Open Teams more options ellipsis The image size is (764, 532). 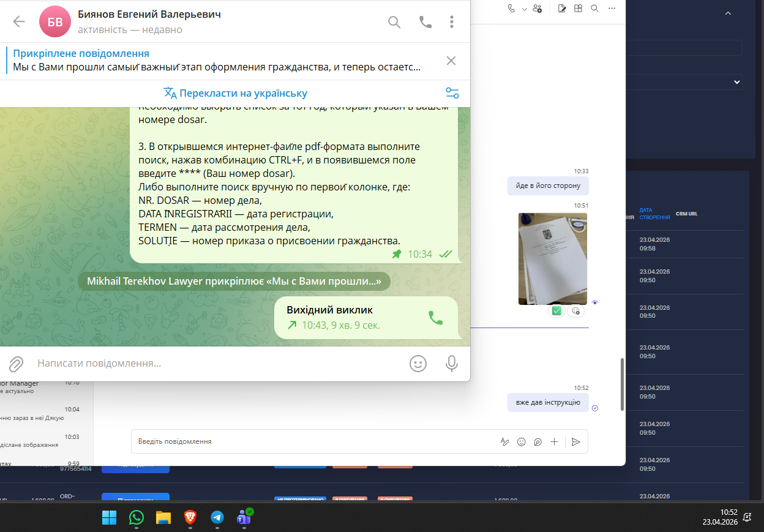click(x=612, y=9)
